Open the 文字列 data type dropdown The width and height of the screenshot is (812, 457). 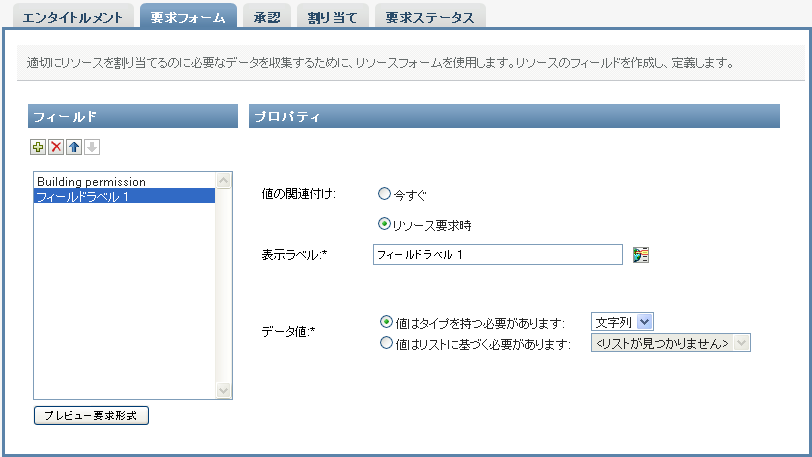(622, 322)
